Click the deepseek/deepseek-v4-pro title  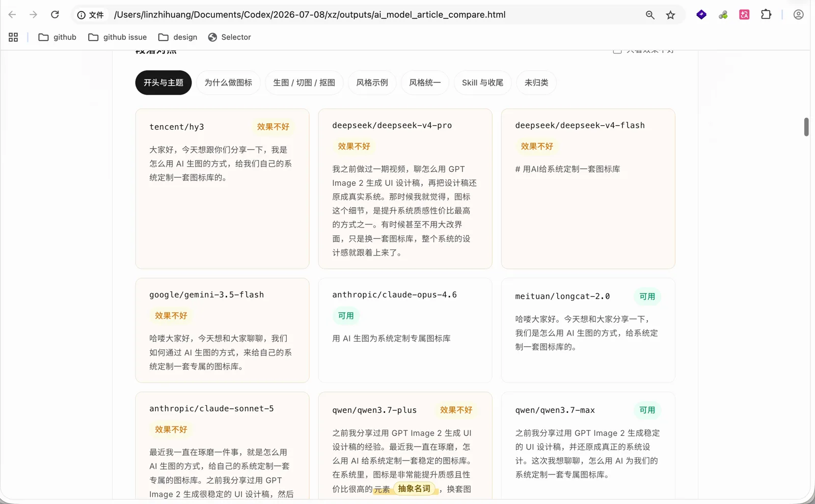392,125
